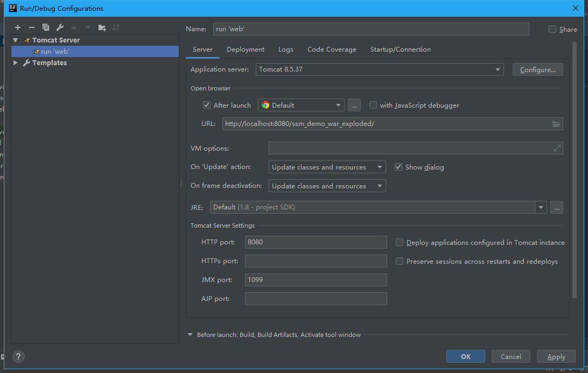This screenshot has width=588, height=373.
Task: Create a new folder for configurations
Action: point(102,27)
